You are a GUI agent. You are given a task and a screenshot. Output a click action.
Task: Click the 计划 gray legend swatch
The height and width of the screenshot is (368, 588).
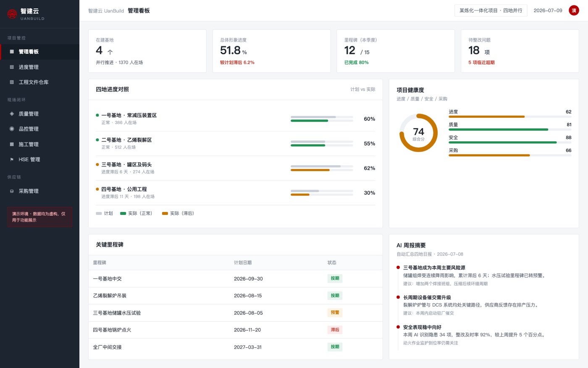(99, 213)
